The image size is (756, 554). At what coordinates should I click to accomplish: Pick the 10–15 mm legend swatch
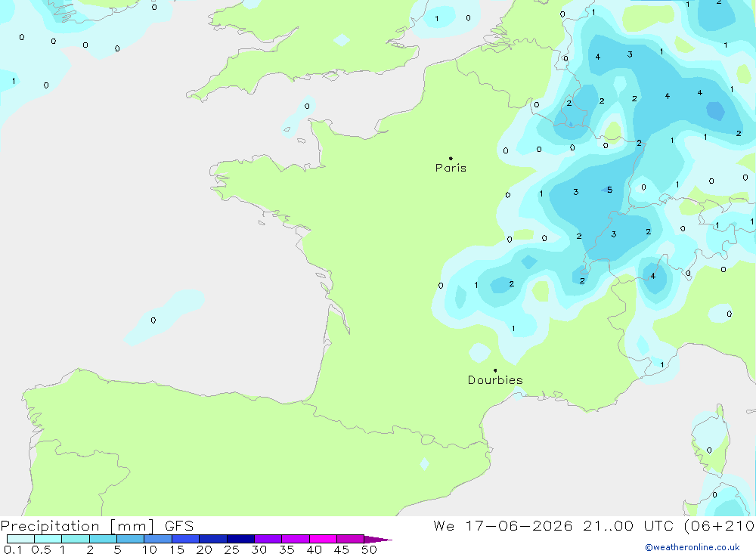(x=158, y=539)
